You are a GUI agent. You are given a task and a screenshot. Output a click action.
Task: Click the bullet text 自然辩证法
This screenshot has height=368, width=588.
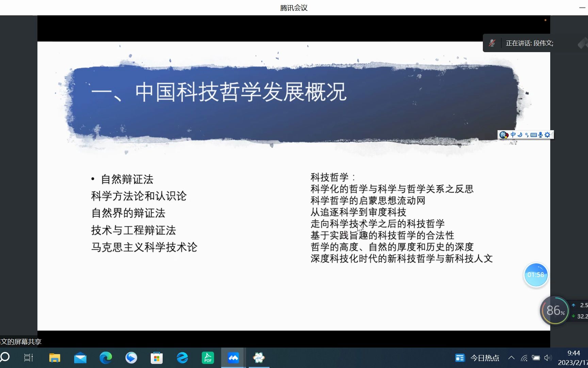[127, 179]
